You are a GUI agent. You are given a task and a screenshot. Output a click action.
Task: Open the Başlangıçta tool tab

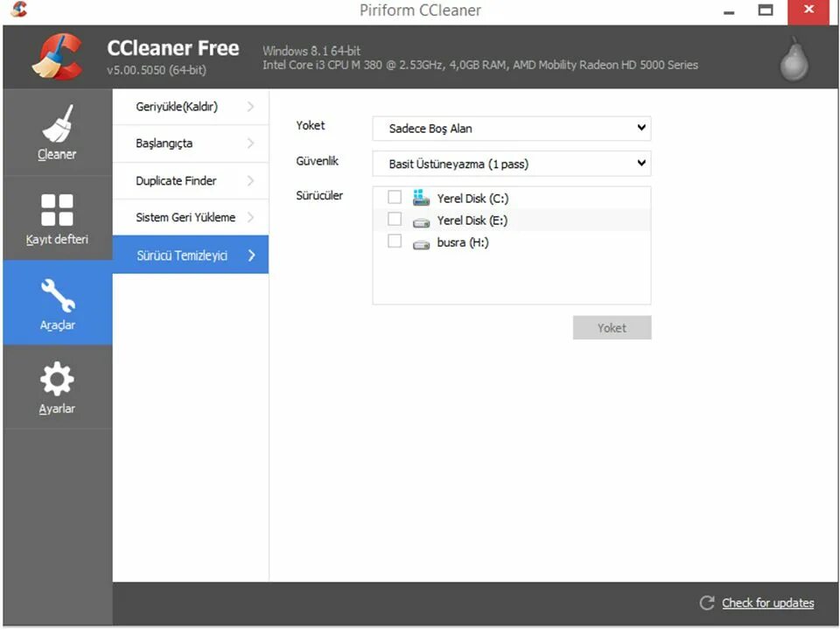tap(191, 143)
